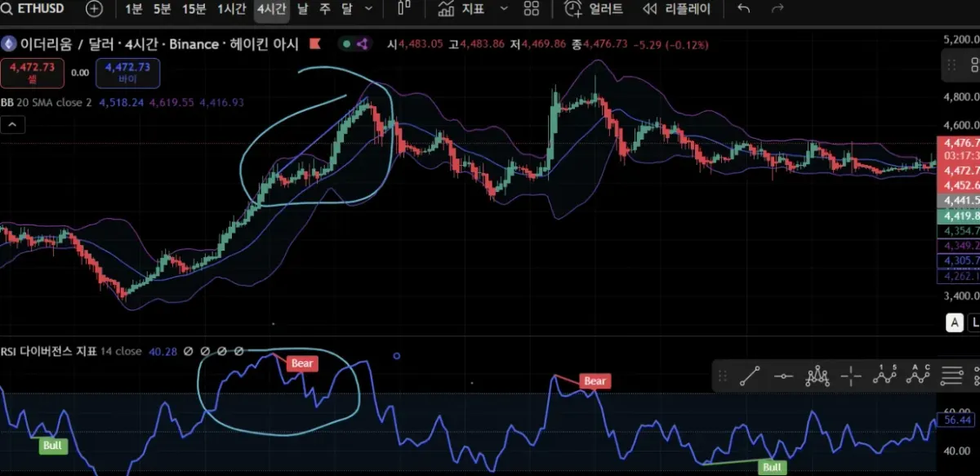Click the plus icon to add a symbol
This screenshot has height=476, width=980.
(94, 9)
